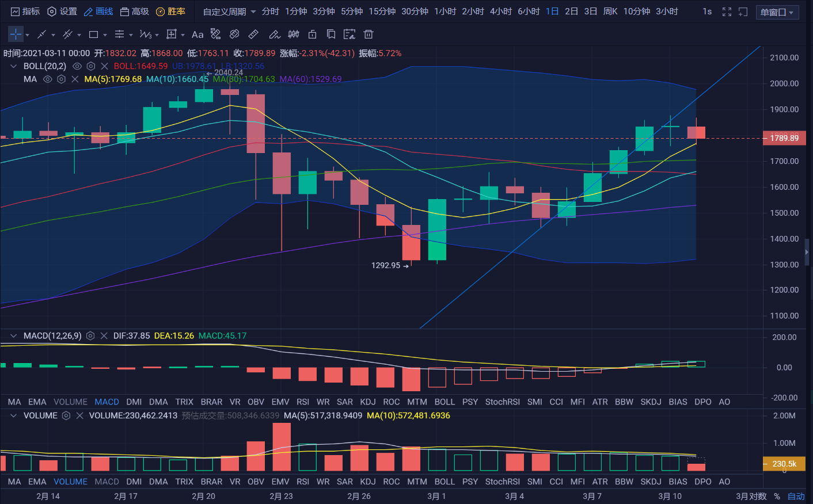Click the 1789.89 current price label on axis
The height and width of the screenshot is (504, 813).
(x=784, y=138)
